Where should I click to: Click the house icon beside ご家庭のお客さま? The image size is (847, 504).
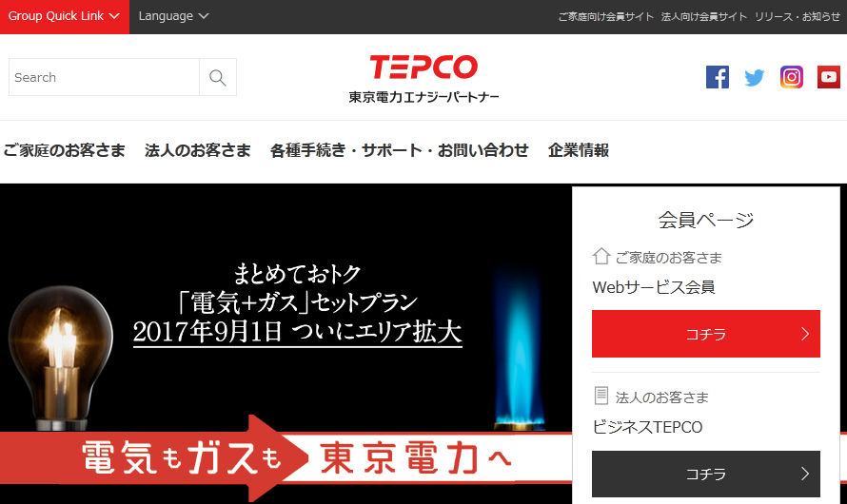pos(601,257)
